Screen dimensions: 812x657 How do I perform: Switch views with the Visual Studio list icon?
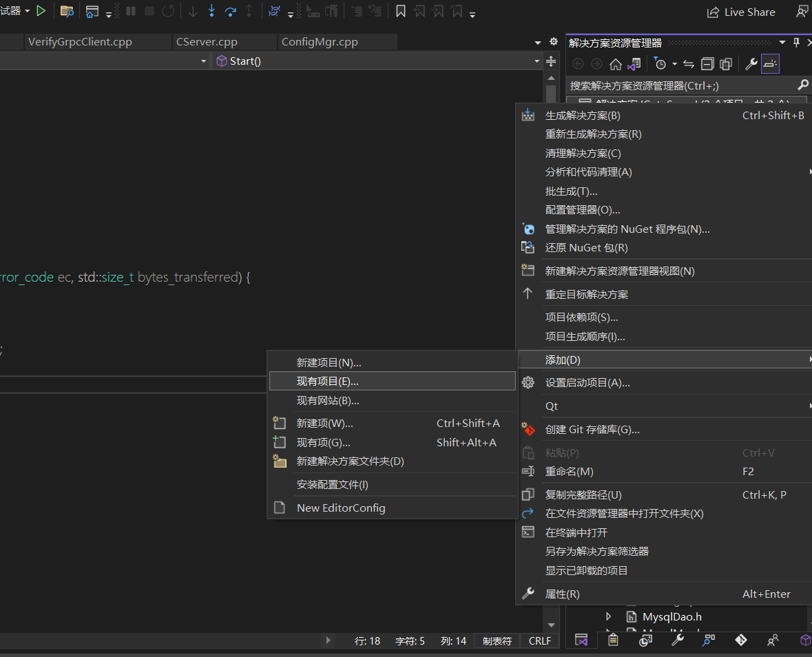pyautogui.click(x=634, y=64)
